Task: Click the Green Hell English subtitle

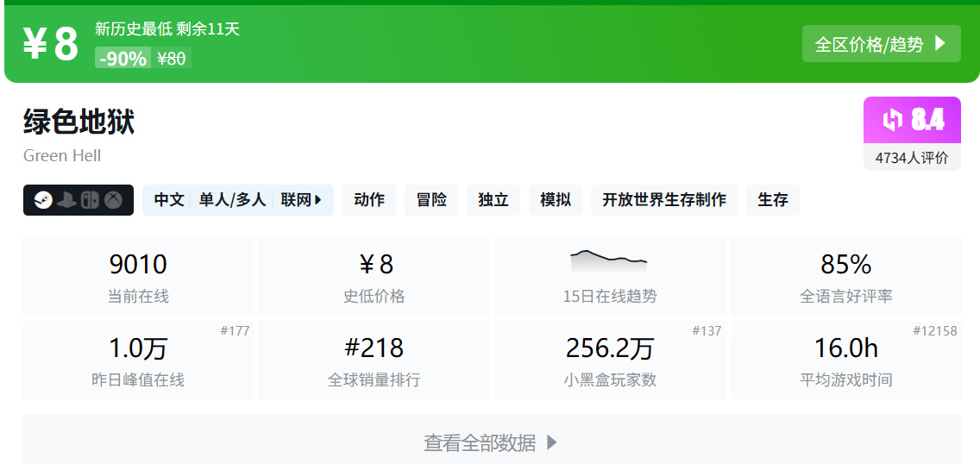Action: 62,155
